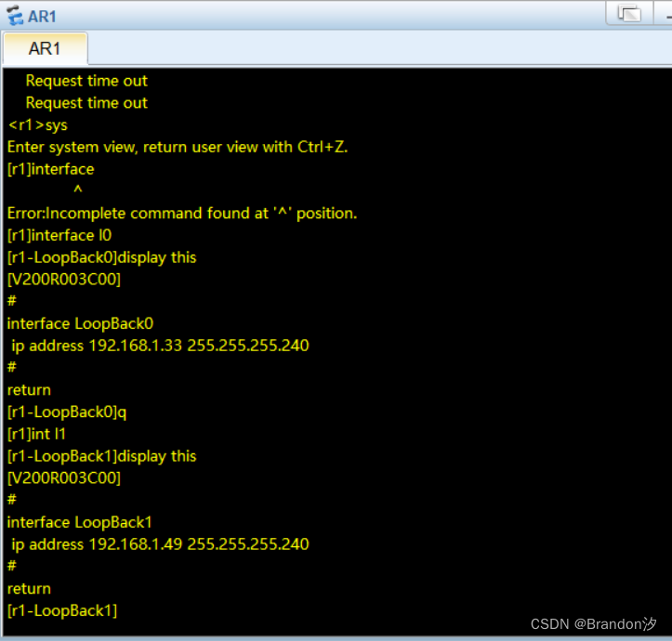The image size is (672, 641).
Task: Click the '[r1]interface' line without an interface name
Action: pos(50,169)
